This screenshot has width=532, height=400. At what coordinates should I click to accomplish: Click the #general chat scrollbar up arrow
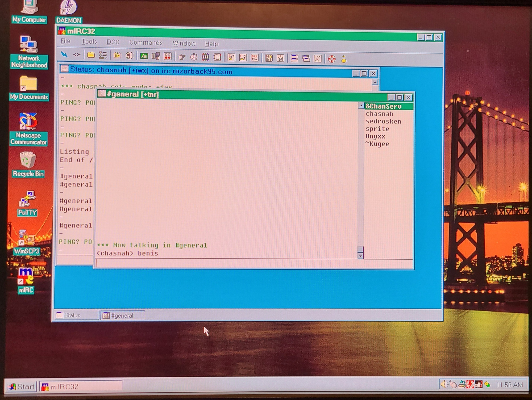pos(361,106)
